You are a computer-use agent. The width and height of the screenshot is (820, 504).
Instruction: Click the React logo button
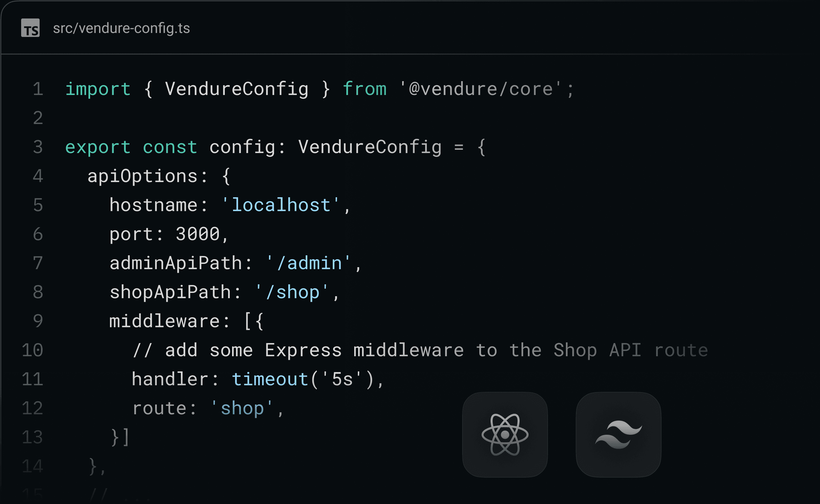(x=505, y=434)
